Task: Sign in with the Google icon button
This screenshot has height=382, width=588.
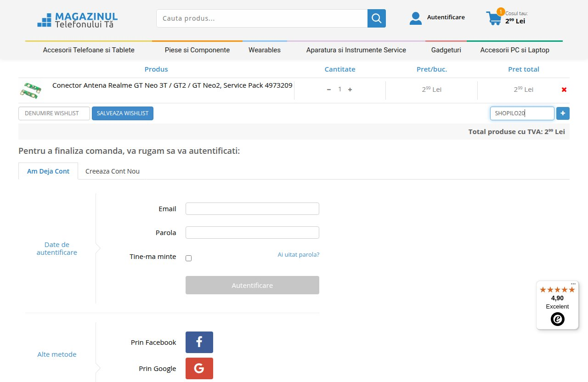Action: click(199, 368)
